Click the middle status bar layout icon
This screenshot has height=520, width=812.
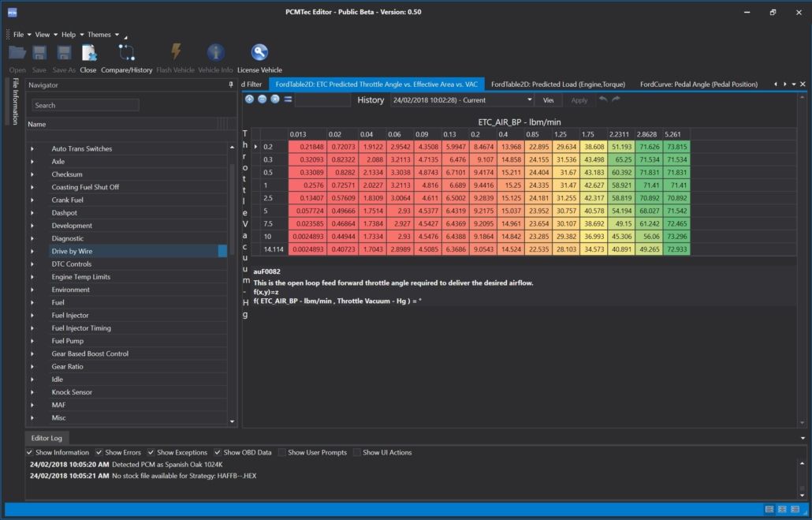(783, 510)
